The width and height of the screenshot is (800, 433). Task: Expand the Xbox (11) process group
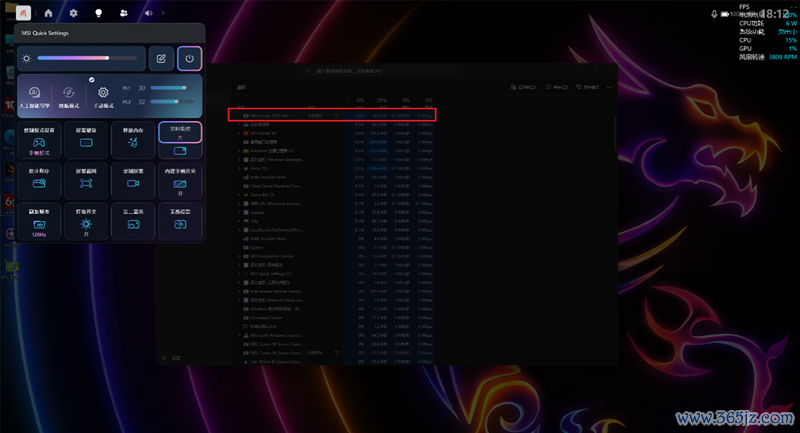click(x=239, y=168)
